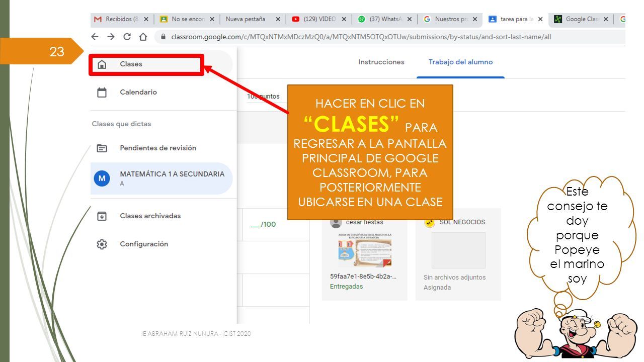Click the browser home icon

(143, 37)
